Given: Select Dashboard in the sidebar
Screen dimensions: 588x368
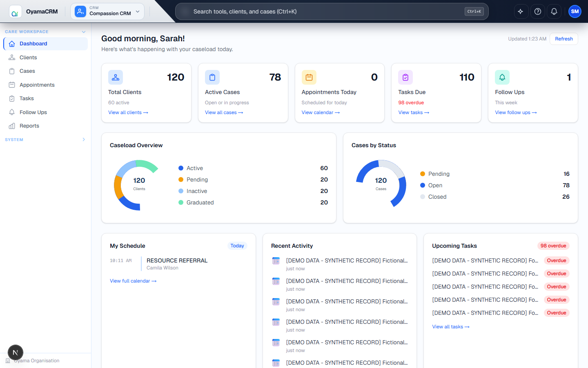Looking at the screenshot, I should (x=46, y=44).
